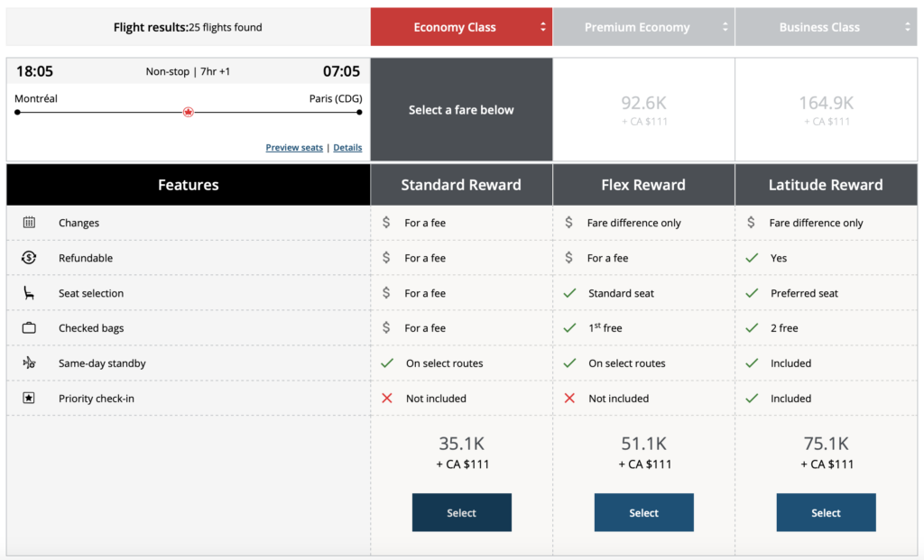Click the red X for Standard Reward priority check-in
The width and height of the screenshot is (924, 560).
click(389, 398)
